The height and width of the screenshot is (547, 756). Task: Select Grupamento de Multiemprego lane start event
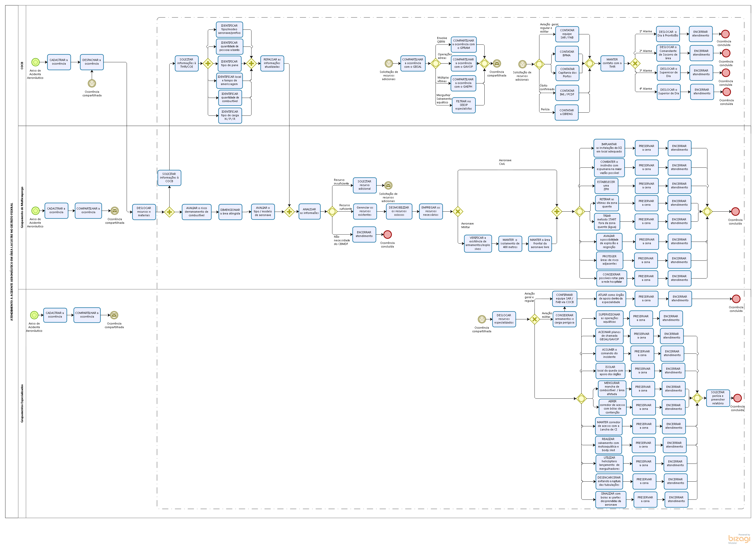click(x=35, y=211)
